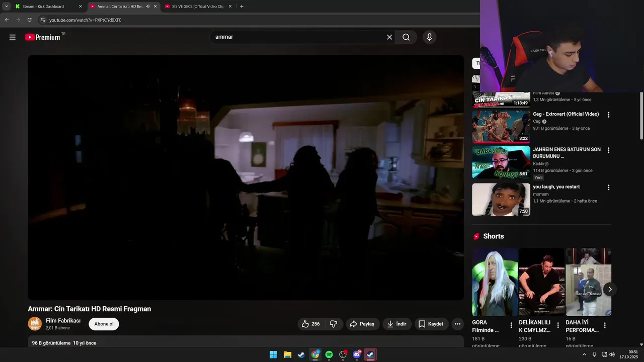Screen dimensions: 644x362
Task: Play the DAHA İYİ PERFORMA short thumbnail
Action: click(588, 282)
